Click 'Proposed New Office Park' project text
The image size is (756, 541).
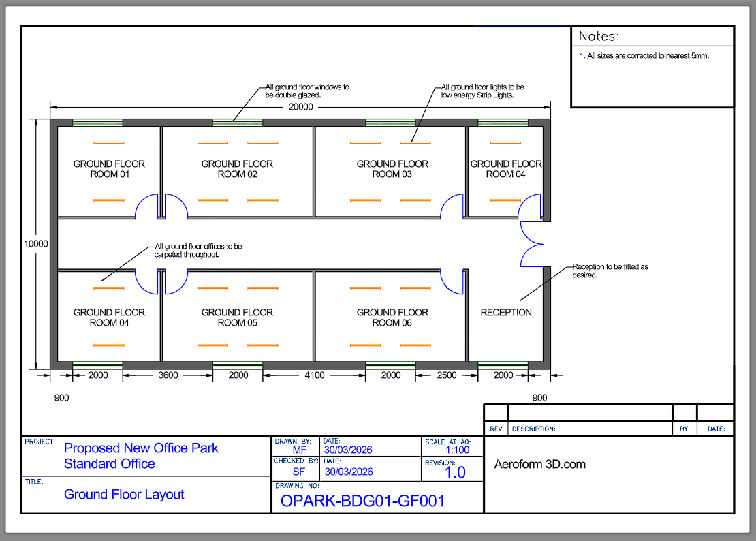[141, 448]
